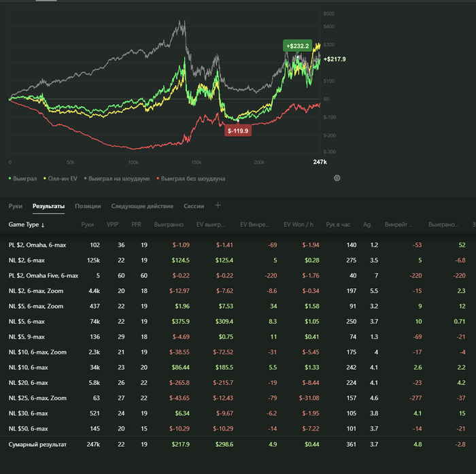Select the PL $2, Omaha Five, 6-max row
The width and height of the screenshot is (476, 474).
(x=238, y=275)
